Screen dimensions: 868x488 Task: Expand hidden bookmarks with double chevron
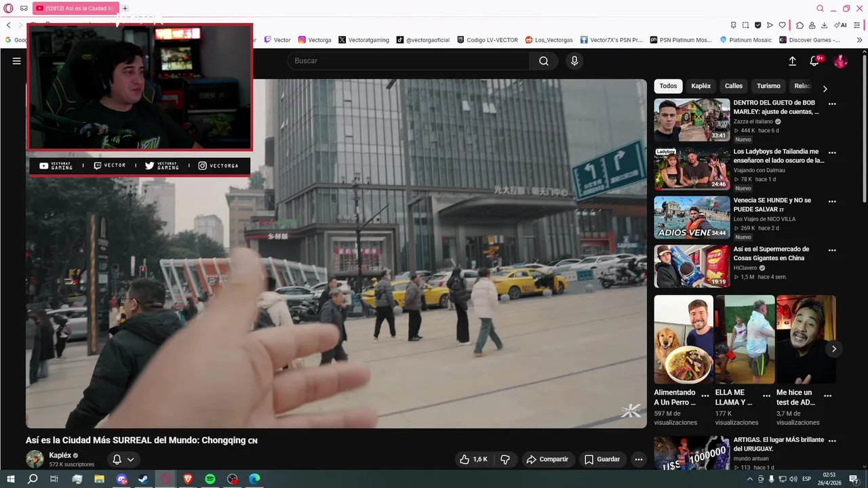click(x=860, y=40)
